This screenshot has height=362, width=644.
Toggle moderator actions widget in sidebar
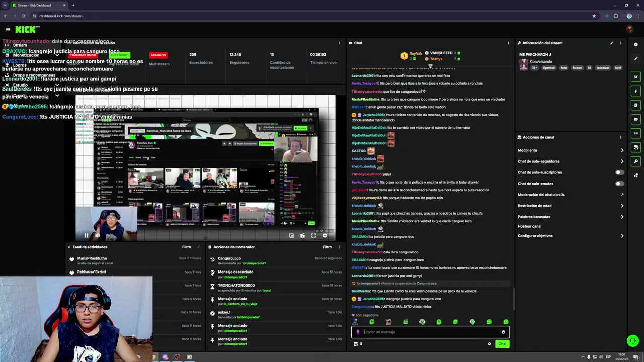pyautogui.click(x=636, y=105)
